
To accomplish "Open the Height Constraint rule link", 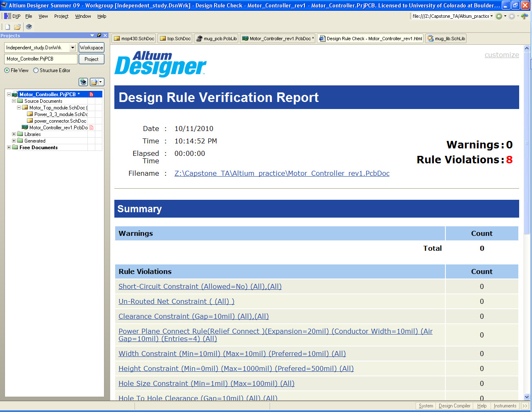I will (x=236, y=368).
